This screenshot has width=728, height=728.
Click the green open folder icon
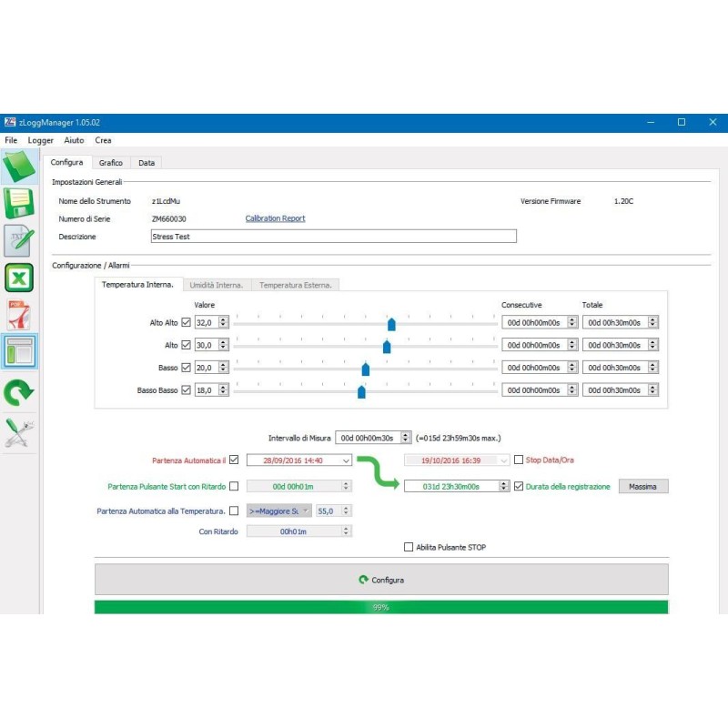(x=19, y=167)
